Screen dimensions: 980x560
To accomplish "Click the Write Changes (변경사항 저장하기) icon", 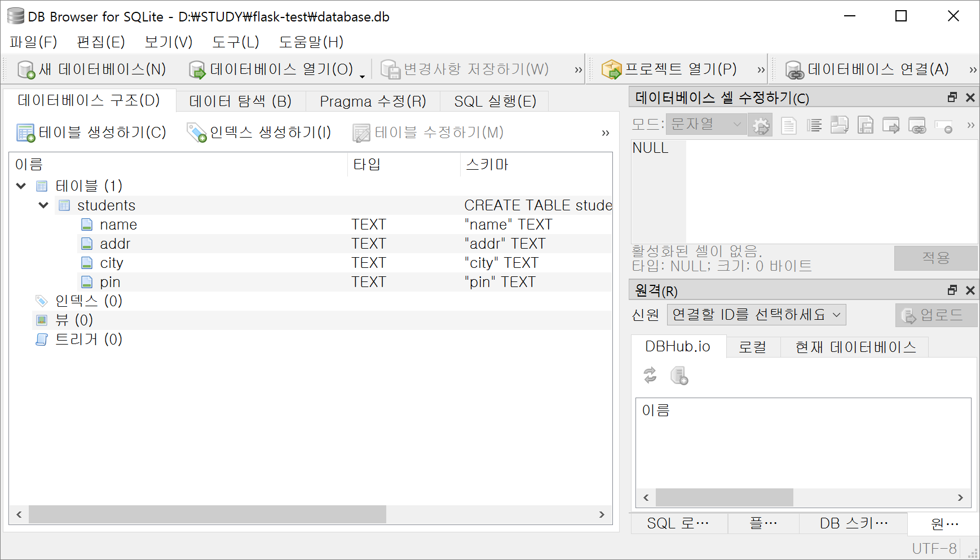I will 391,69.
